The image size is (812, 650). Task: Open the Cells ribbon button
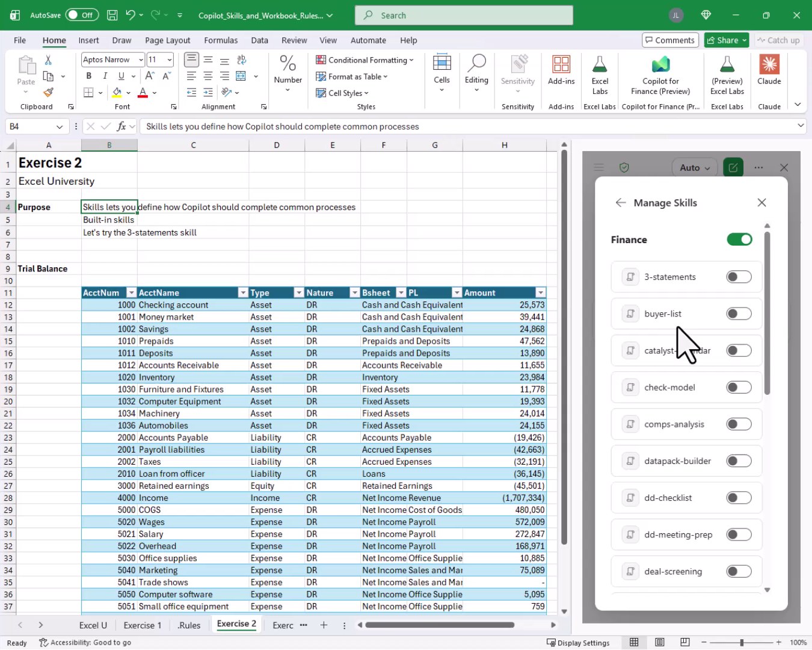441,73
